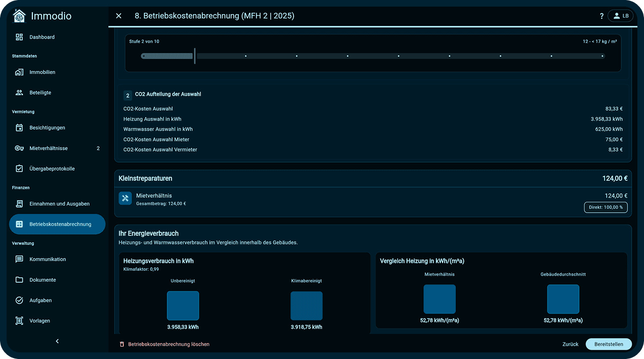Open Immobilien in the sidebar
This screenshot has width=644, height=359.
57,72
